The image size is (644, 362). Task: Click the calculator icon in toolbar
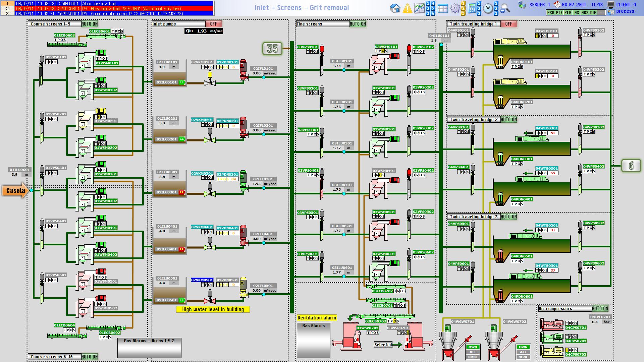click(x=472, y=8)
